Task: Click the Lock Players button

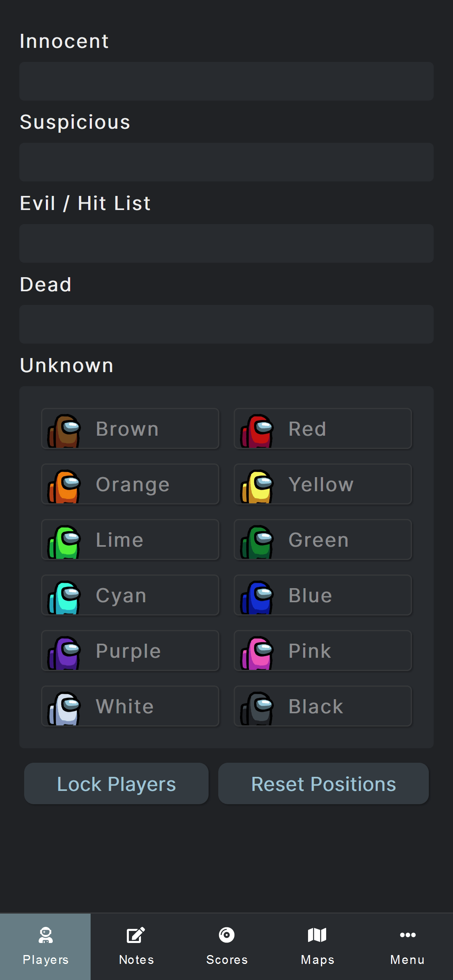Action: 116,784
